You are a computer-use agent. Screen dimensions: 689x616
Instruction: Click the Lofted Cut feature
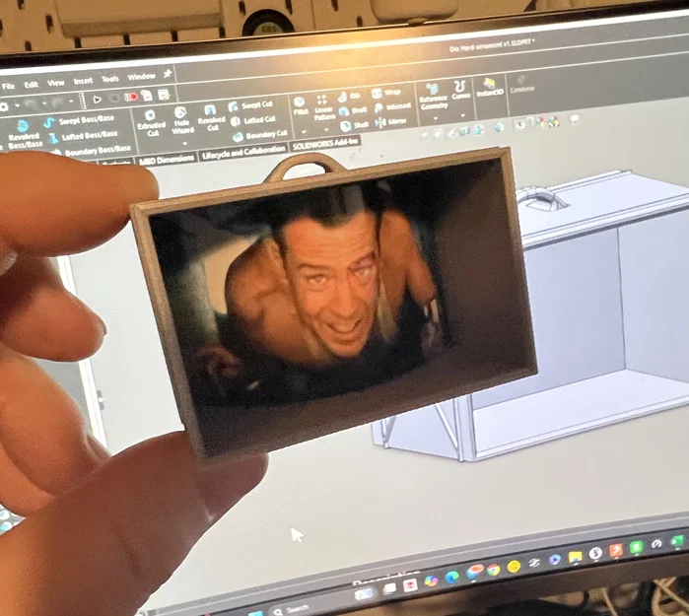pyautogui.click(x=253, y=120)
